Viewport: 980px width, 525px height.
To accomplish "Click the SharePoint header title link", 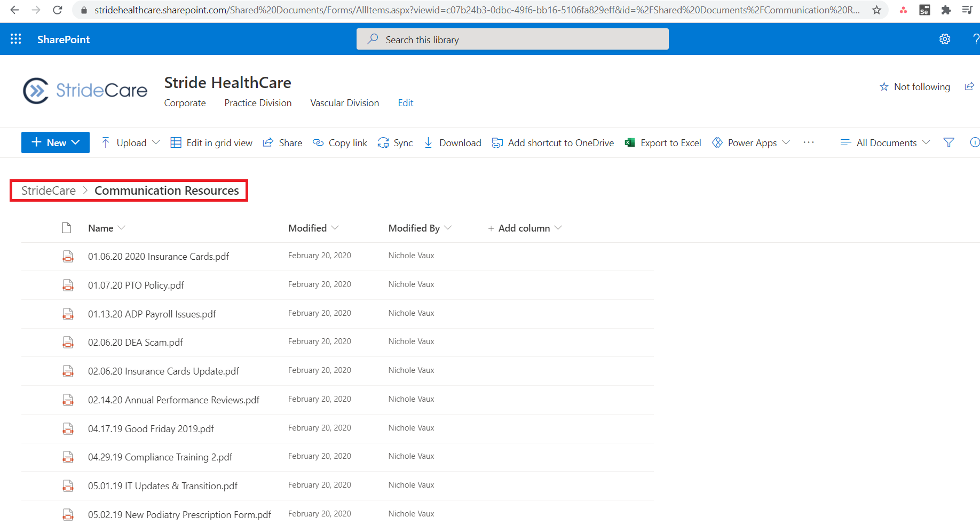I will coord(64,39).
